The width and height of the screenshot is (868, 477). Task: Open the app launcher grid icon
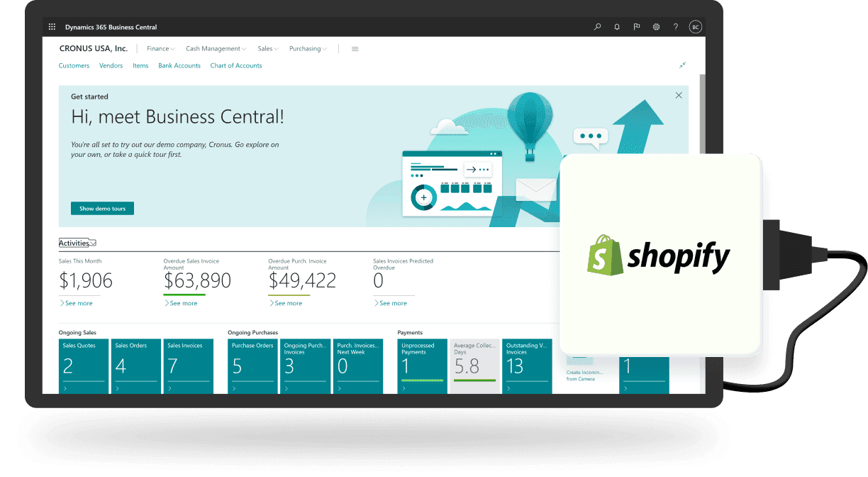point(52,26)
